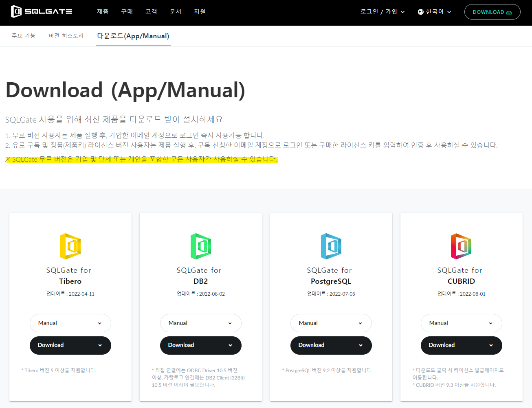Click the yellow Tibero product icon
Image resolution: width=532 pixels, height=408 pixels.
click(x=70, y=246)
